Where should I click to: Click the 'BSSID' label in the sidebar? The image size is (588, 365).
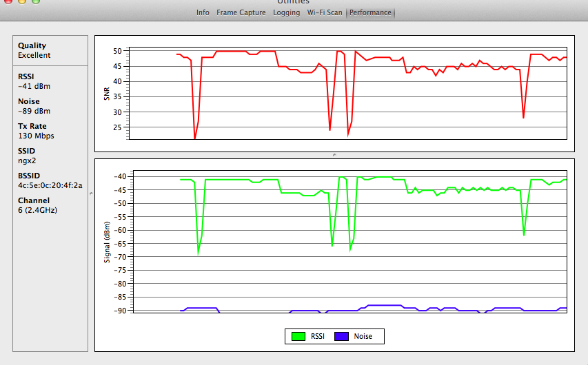point(29,176)
